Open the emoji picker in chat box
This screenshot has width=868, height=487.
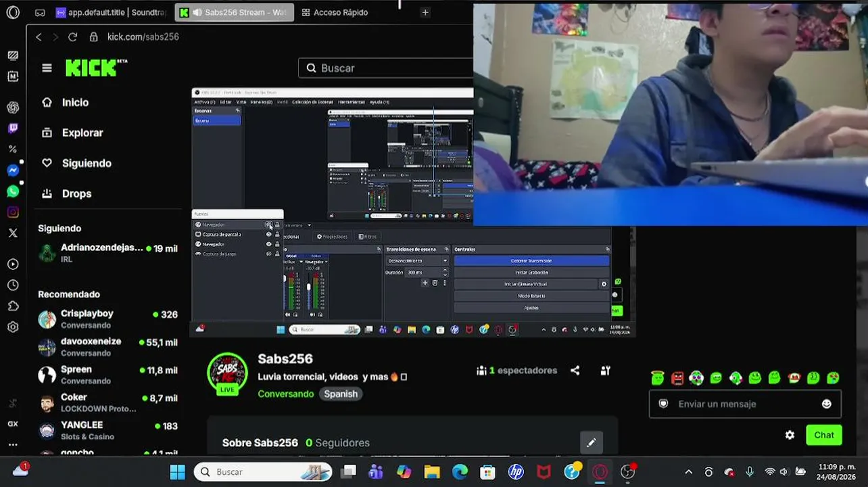[826, 404]
